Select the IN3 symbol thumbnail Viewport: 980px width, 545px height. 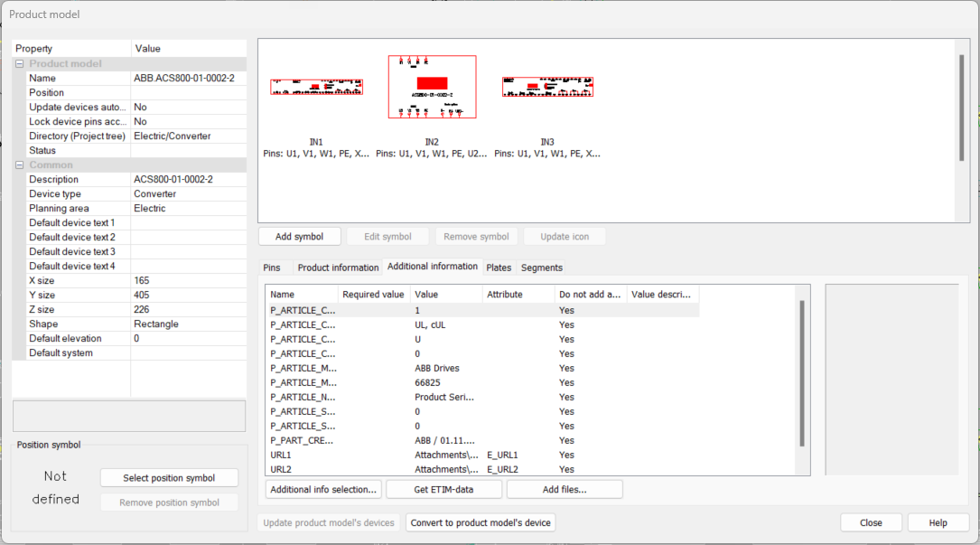(547, 87)
